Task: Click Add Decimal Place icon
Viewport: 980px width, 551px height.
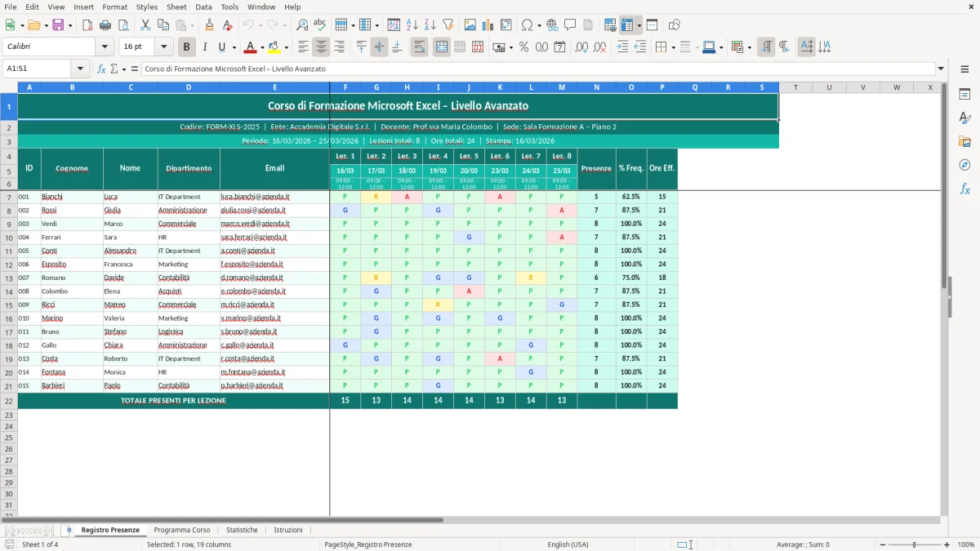Action: coord(582,47)
